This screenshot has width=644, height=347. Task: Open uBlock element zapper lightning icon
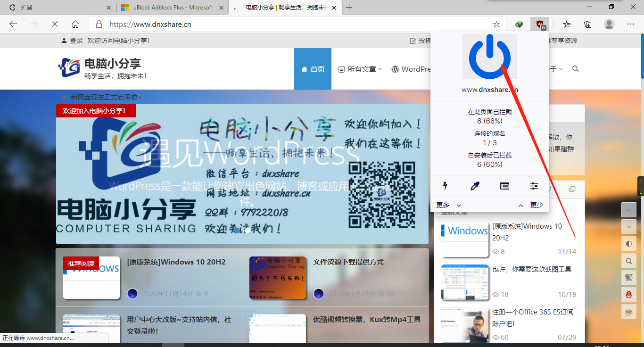tap(445, 186)
